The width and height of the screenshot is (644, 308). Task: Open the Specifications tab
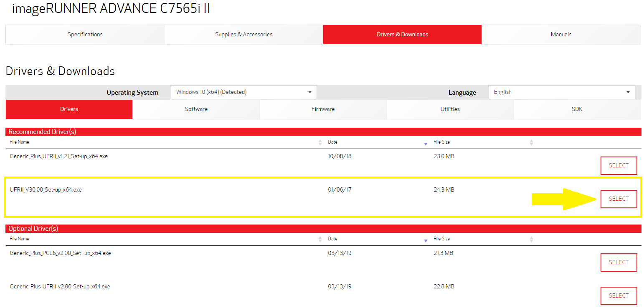coord(85,34)
